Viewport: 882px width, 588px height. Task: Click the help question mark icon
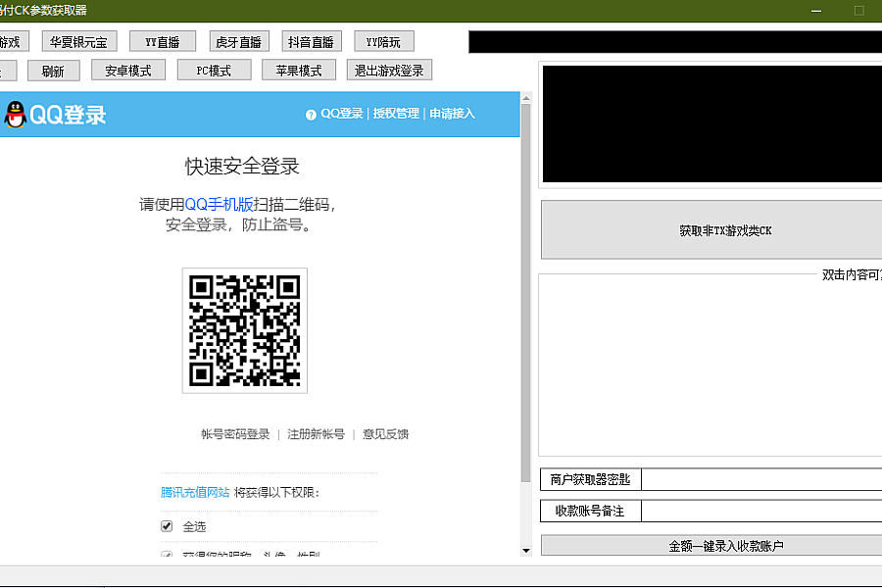pos(311,115)
